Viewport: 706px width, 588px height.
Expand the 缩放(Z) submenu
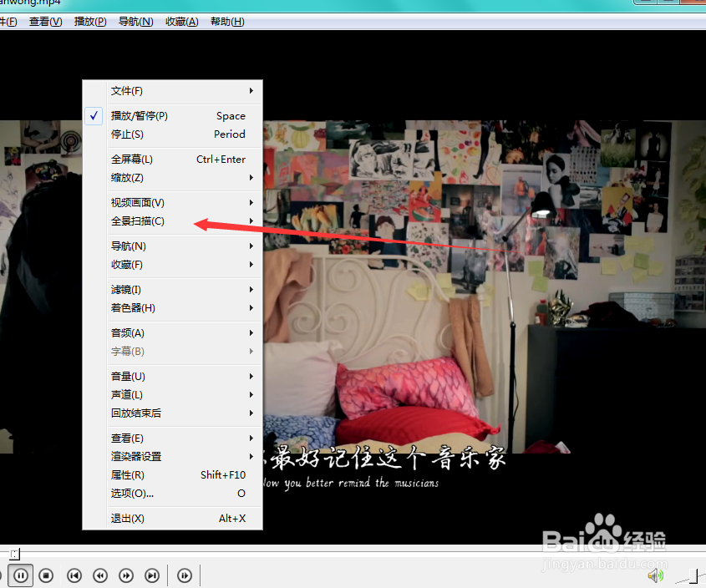173,178
